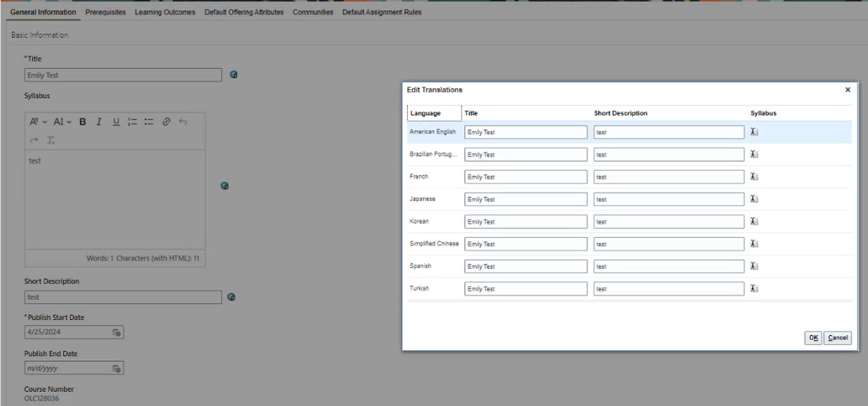Edit the American English Short Description field
Screen dimensions: 868x406
pos(669,132)
